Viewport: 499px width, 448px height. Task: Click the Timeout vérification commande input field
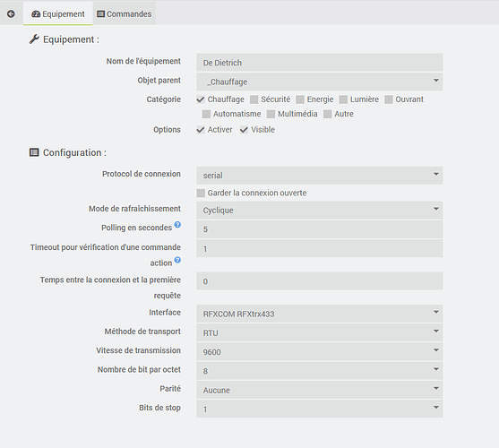[x=320, y=248]
